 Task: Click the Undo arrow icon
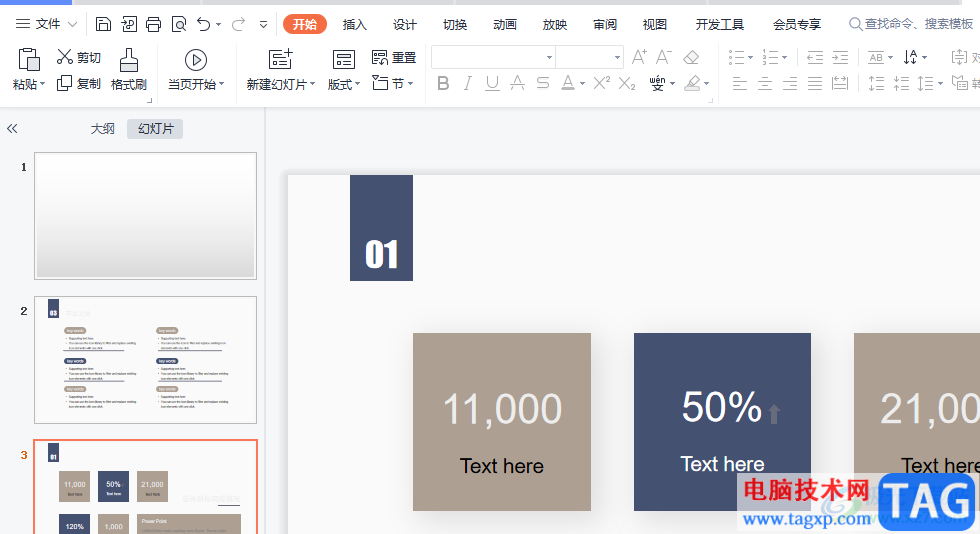pos(204,24)
